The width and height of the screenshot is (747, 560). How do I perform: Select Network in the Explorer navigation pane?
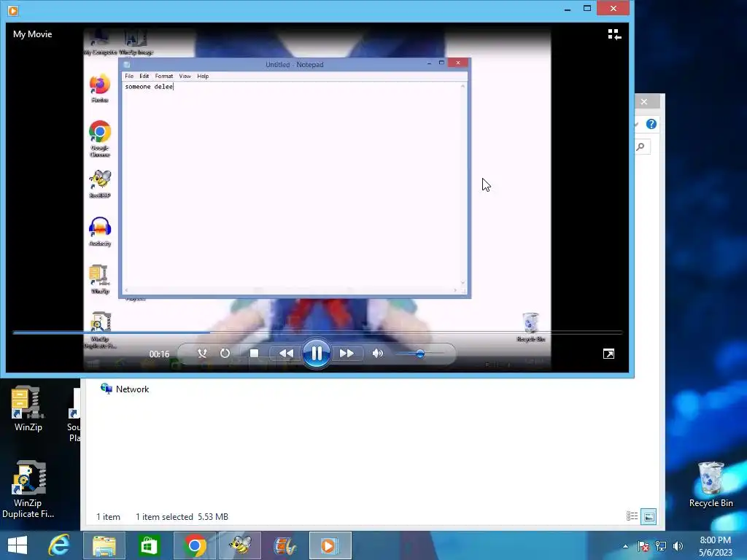[125, 389]
